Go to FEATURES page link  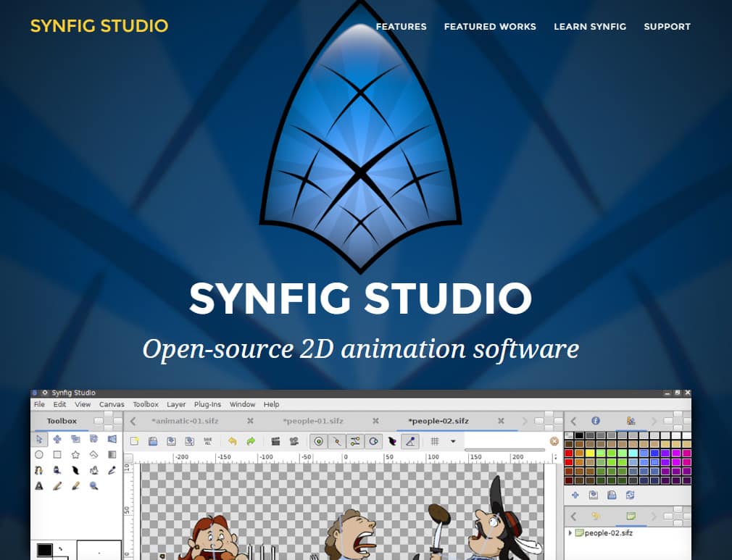tap(401, 27)
